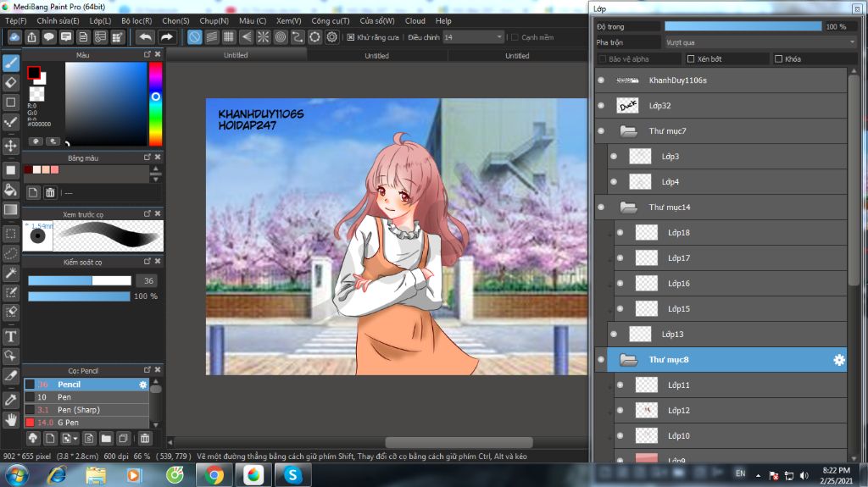Viewport: 868px width, 487px height.
Task: Enable parallel lines snap guide
Action: click(211, 37)
